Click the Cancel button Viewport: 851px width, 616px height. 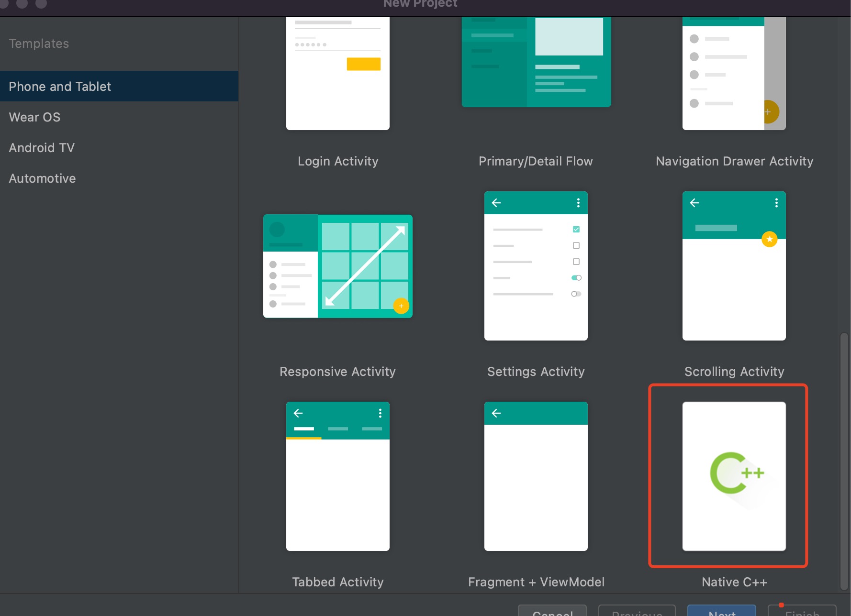pyautogui.click(x=552, y=611)
